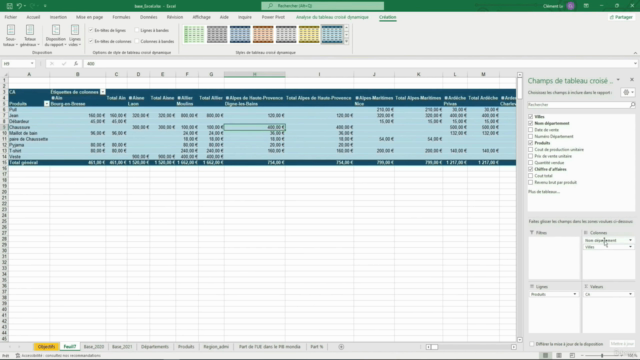Check the Numéro Département field
The image size is (640, 360).
[531, 136]
